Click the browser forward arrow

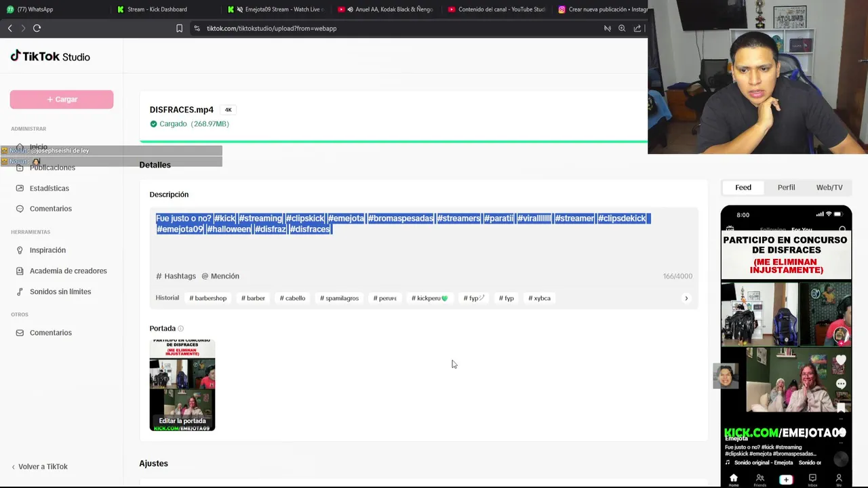click(x=22, y=28)
